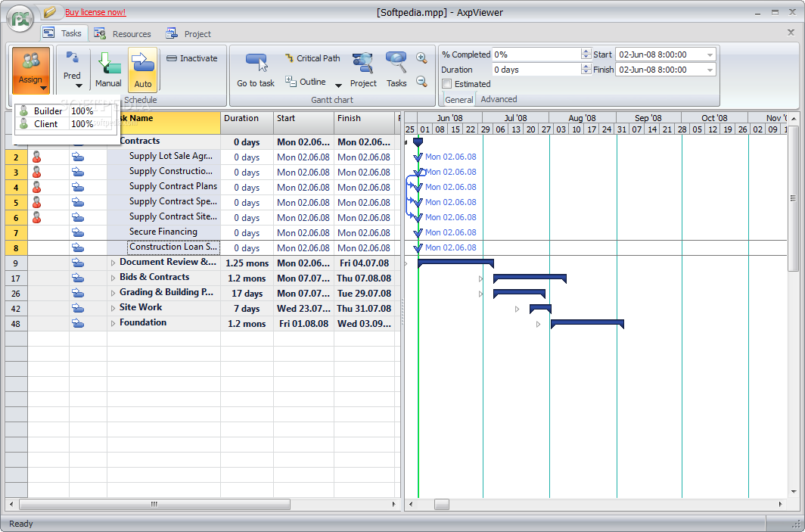
Task: Select Supply Contract Plans task
Action: click(x=173, y=186)
